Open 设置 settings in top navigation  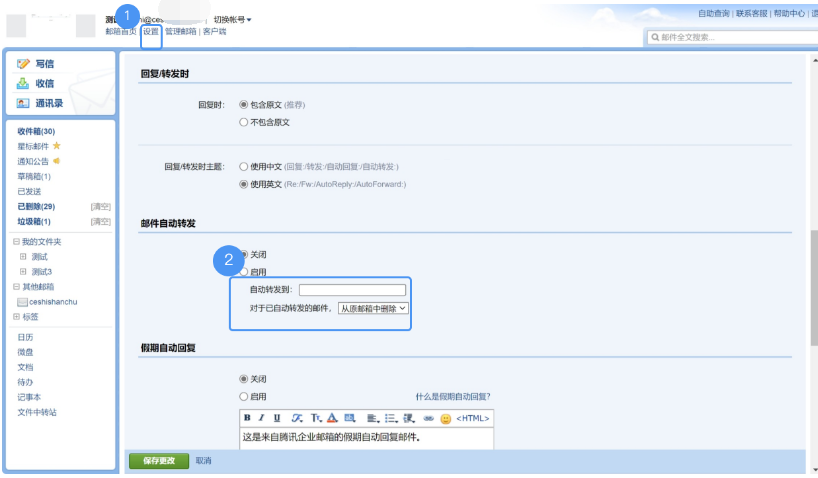[151, 32]
